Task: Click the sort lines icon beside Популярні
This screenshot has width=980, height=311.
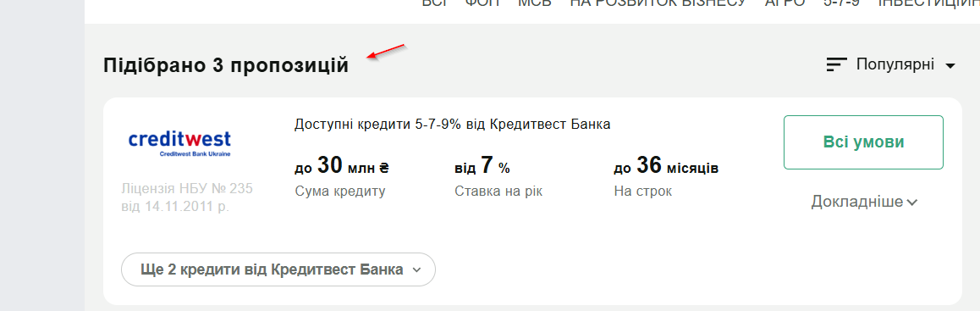Action: click(836, 64)
